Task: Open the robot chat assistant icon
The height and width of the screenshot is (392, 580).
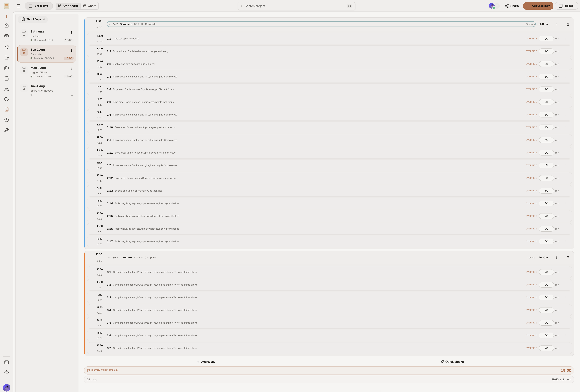Action: pos(6,373)
